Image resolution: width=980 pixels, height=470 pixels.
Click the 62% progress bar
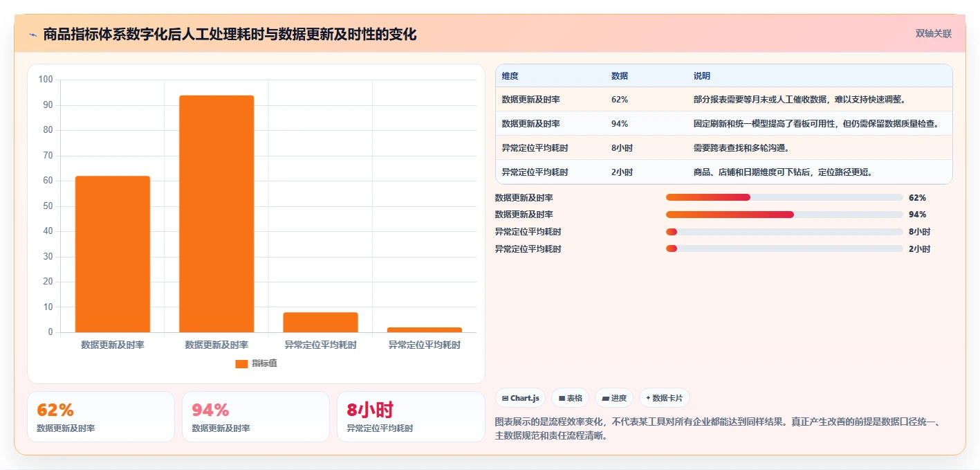click(784, 197)
